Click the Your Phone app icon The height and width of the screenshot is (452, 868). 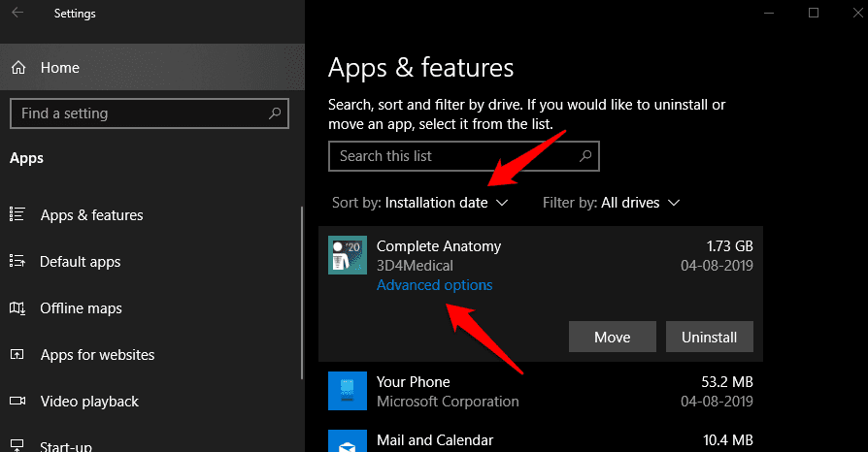click(x=348, y=391)
